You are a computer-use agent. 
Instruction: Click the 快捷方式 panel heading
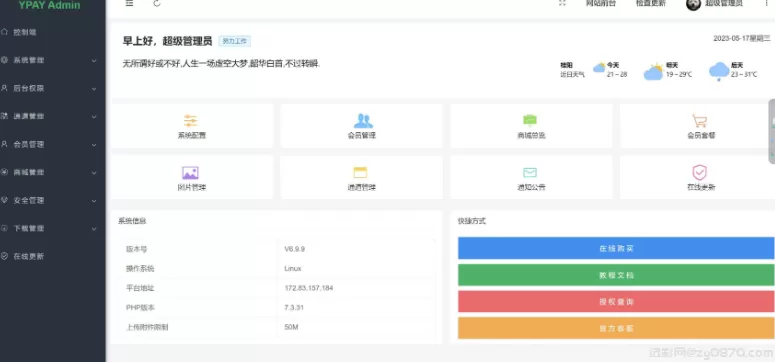click(472, 221)
